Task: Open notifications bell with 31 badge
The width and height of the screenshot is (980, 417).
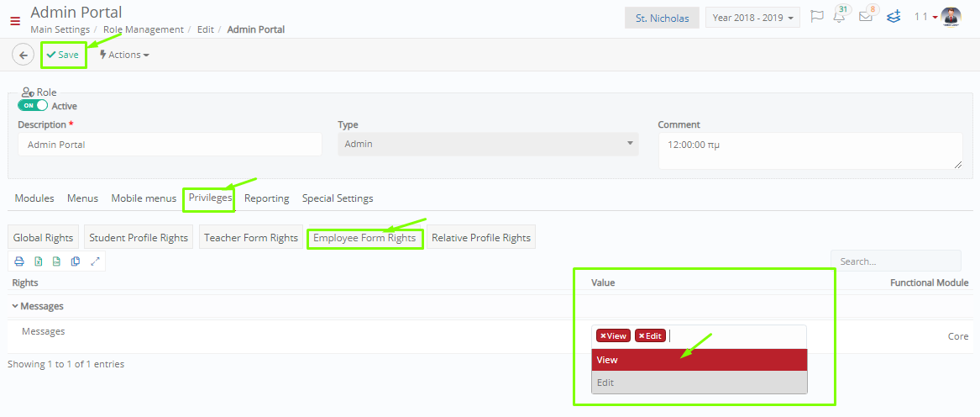Action: [840, 16]
